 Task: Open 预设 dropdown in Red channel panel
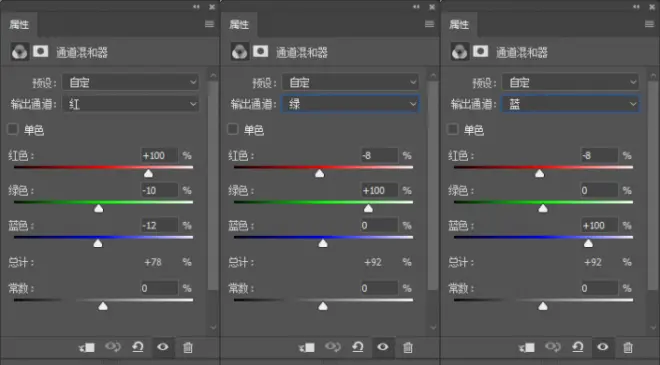tap(130, 82)
